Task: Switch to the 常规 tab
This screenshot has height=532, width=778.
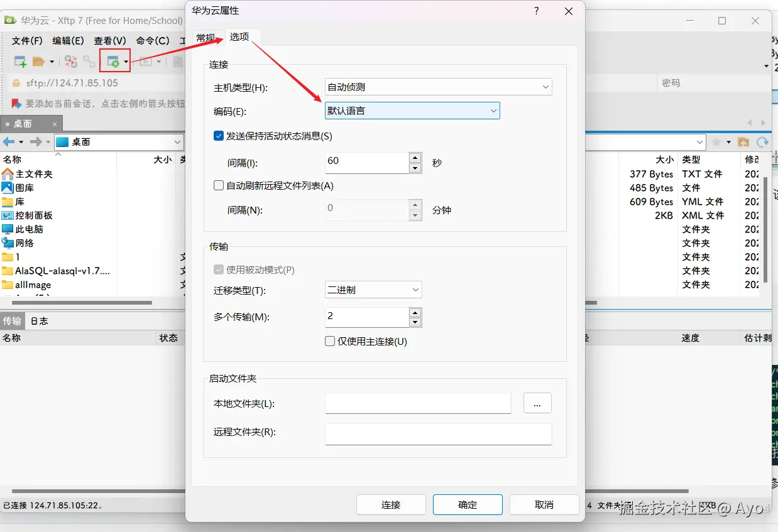Action: [x=205, y=38]
